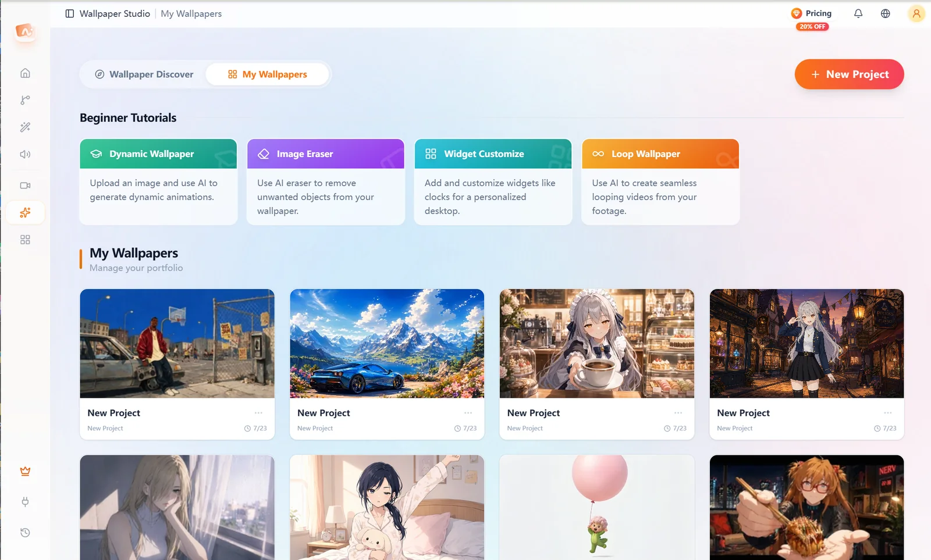931x560 pixels.
Task: Open the Image Eraser tutorial card
Action: click(x=326, y=181)
